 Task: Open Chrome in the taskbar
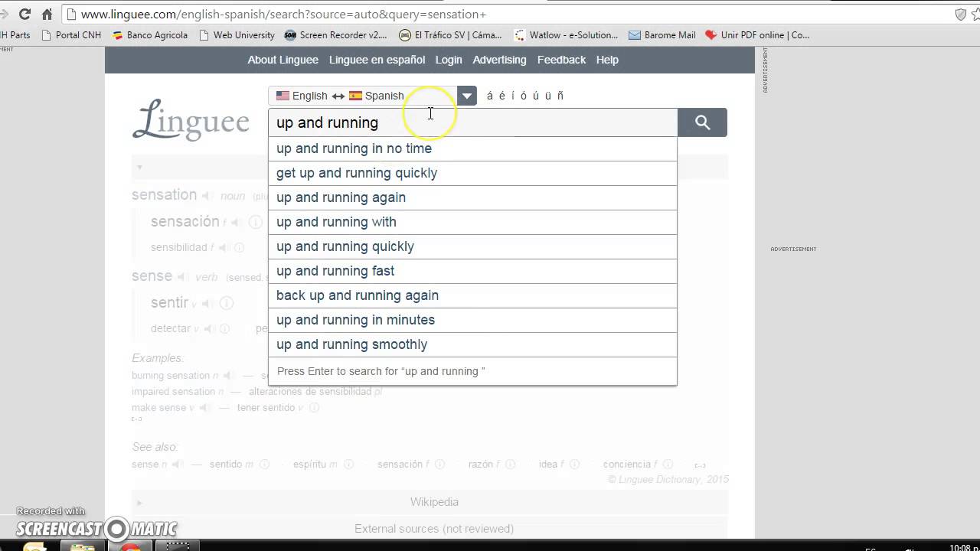point(131,546)
